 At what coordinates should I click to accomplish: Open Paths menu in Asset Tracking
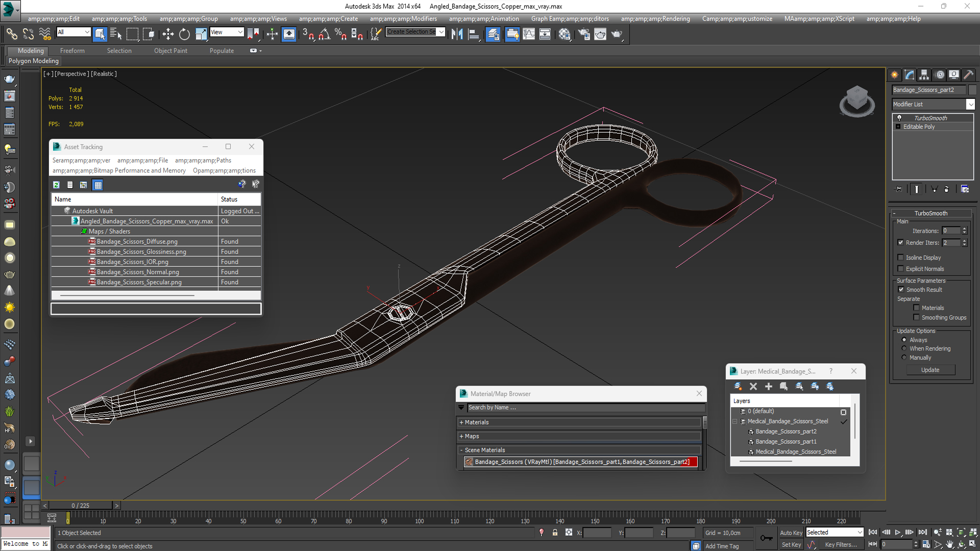(x=203, y=160)
